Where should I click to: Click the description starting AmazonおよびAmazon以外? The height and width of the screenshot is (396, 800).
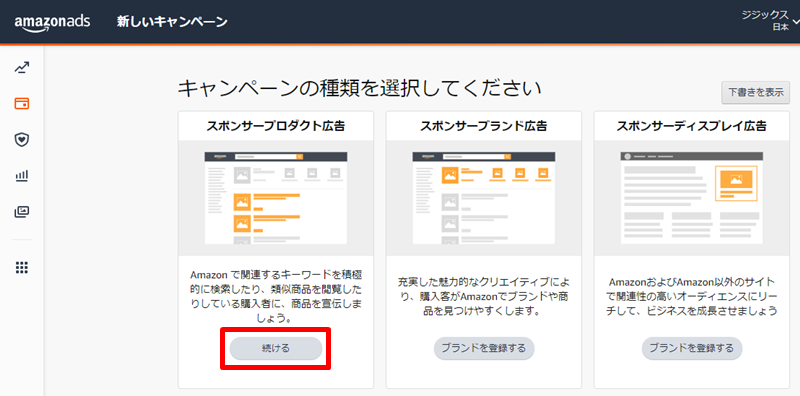692,296
